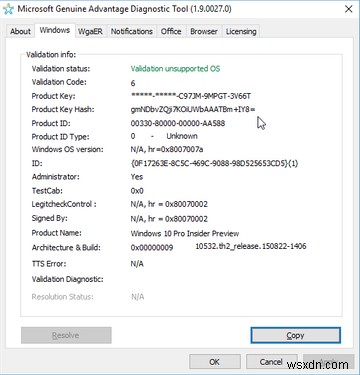This screenshot has height=375, width=360.
Task: Click the 'Validation status:' label
Action: (x=61, y=69)
